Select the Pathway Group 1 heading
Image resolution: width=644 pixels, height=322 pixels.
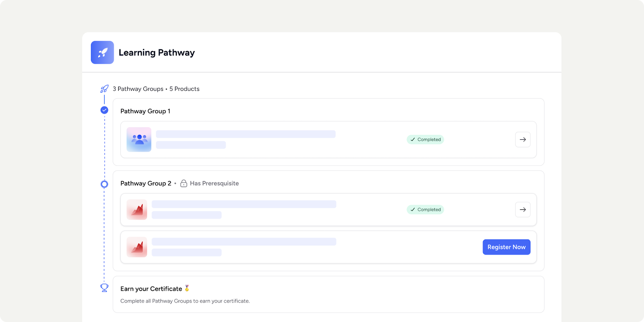point(145,111)
